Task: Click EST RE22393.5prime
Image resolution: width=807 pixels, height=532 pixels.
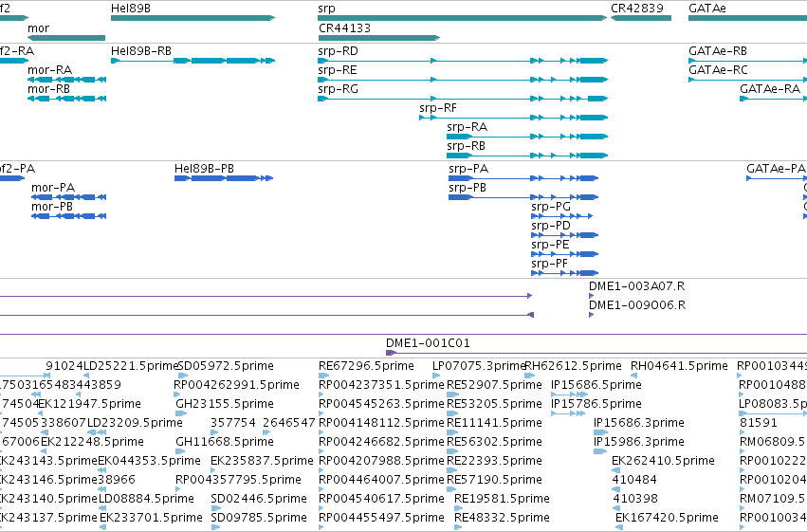Action: 452,470
